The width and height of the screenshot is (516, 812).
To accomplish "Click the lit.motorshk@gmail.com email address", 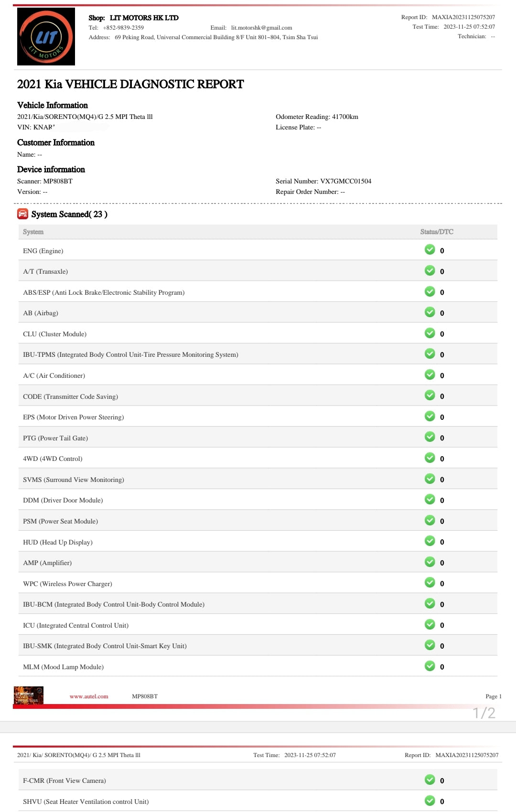I will point(261,28).
